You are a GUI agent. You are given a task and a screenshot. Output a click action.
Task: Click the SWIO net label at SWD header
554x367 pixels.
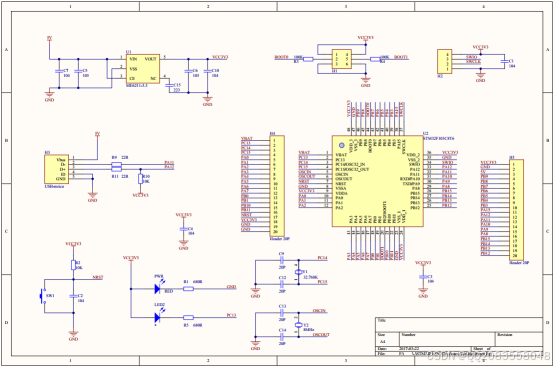[x=472, y=57]
